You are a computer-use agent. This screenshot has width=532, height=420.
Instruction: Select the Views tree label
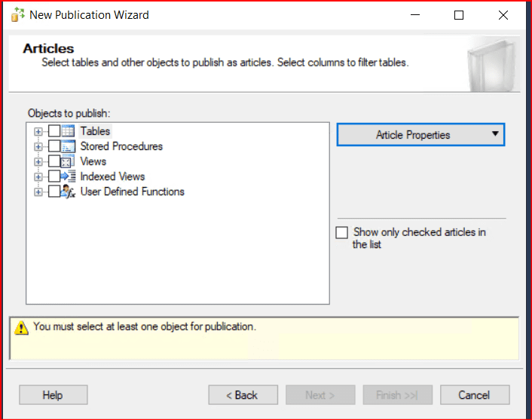click(93, 161)
